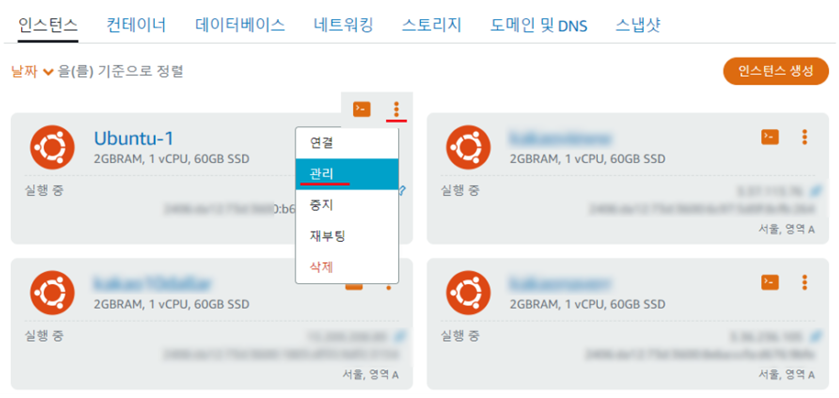
Task: Click spec text on card below Ubuntu-1
Action: coord(171,304)
